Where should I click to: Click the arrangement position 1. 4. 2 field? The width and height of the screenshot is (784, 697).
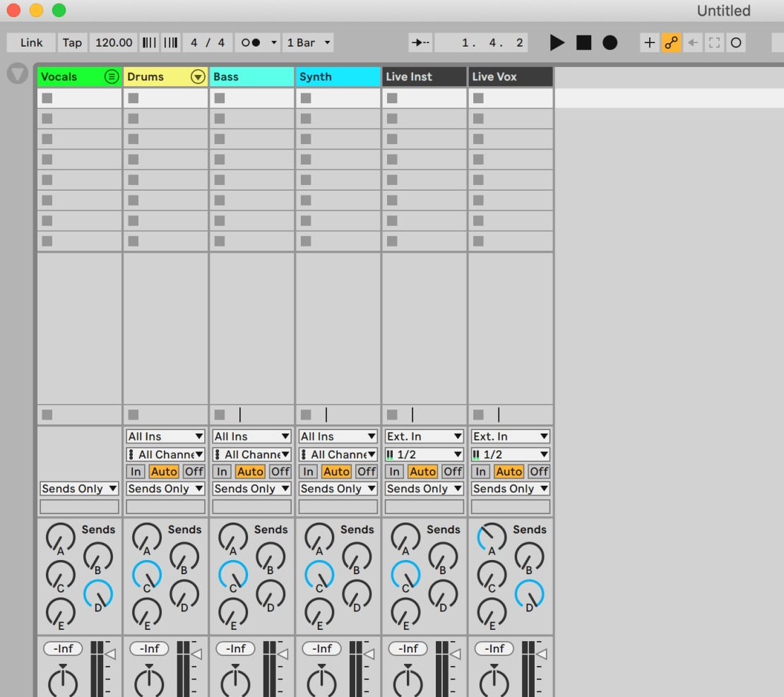pos(482,42)
